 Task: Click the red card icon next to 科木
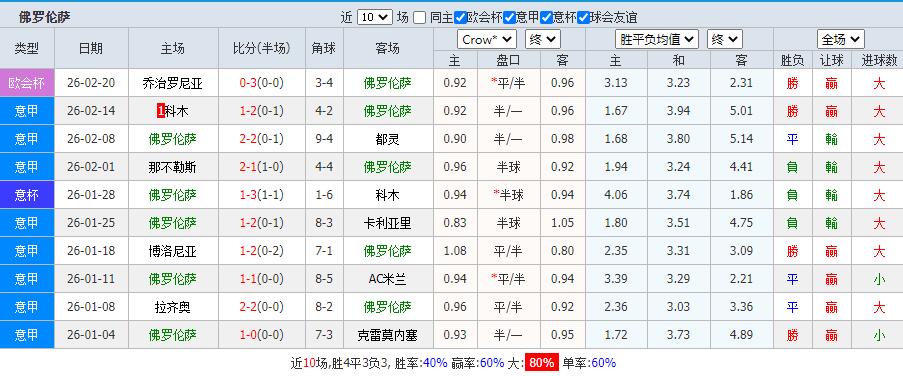point(161,111)
